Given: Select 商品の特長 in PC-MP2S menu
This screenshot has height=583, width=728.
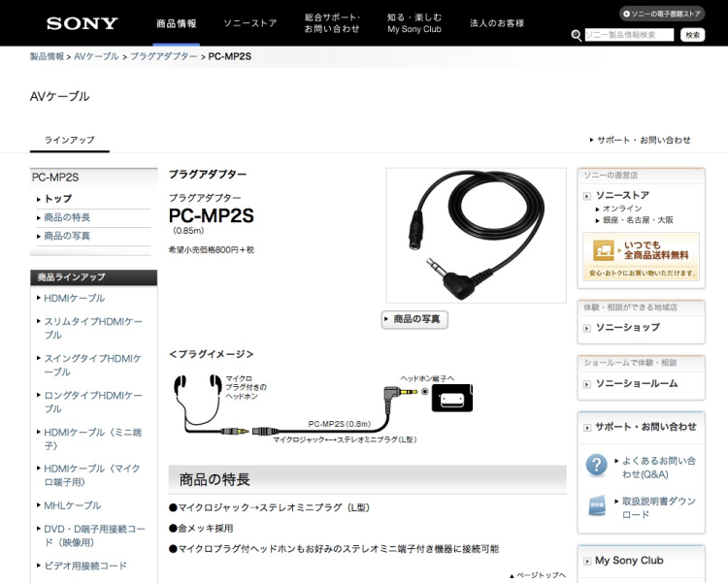Looking at the screenshot, I should coord(67,217).
